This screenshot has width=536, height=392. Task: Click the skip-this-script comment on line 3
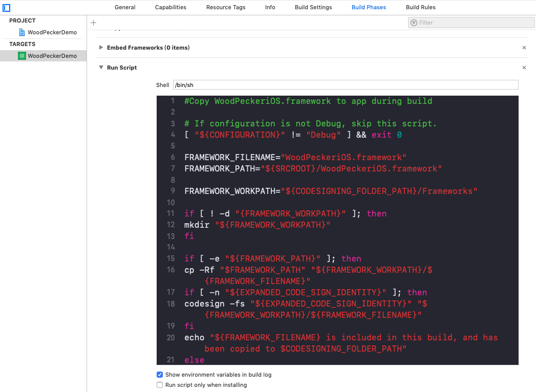coord(310,123)
